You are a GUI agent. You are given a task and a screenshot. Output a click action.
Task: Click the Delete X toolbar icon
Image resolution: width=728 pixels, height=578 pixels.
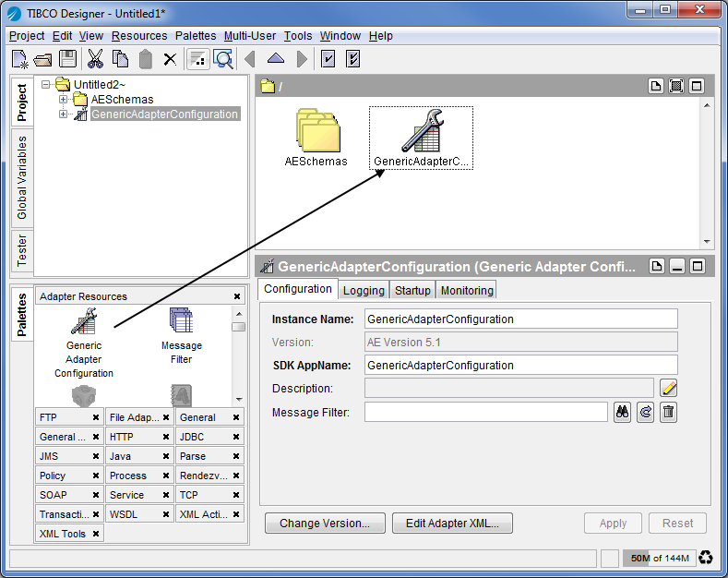pos(170,59)
